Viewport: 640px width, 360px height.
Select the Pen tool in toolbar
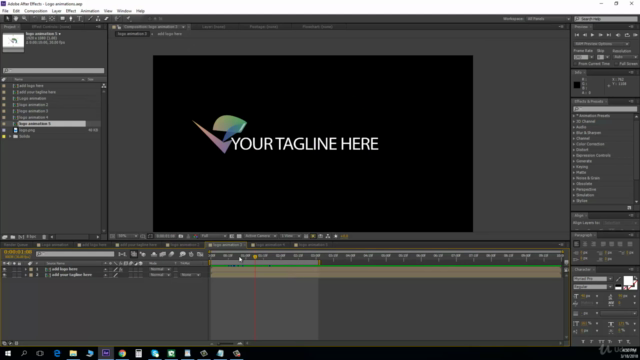pos(71,18)
